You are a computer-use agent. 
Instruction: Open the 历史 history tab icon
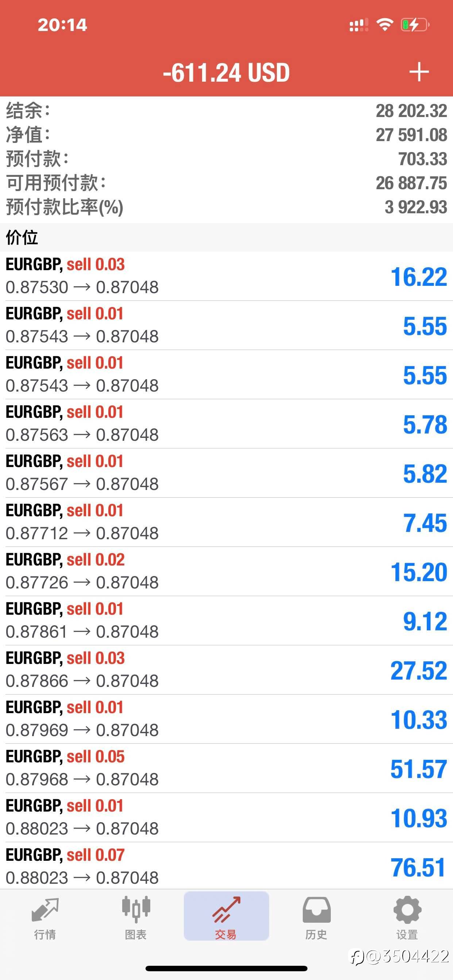click(x=316, y=910)
